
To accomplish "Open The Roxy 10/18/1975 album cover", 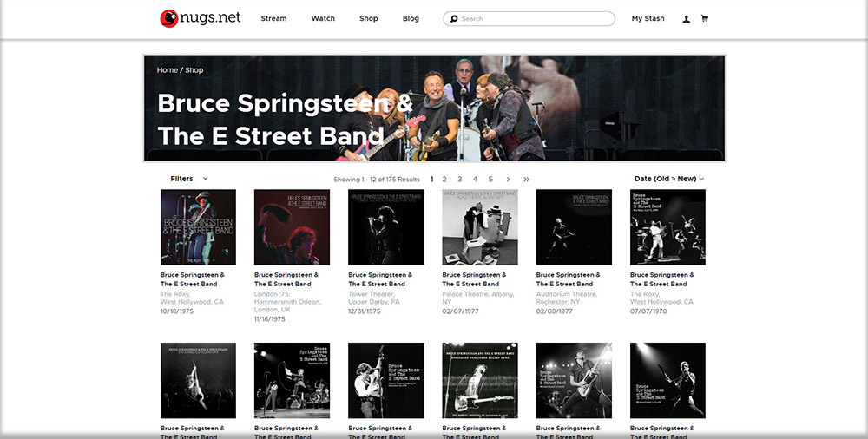I will pos(198,227).
